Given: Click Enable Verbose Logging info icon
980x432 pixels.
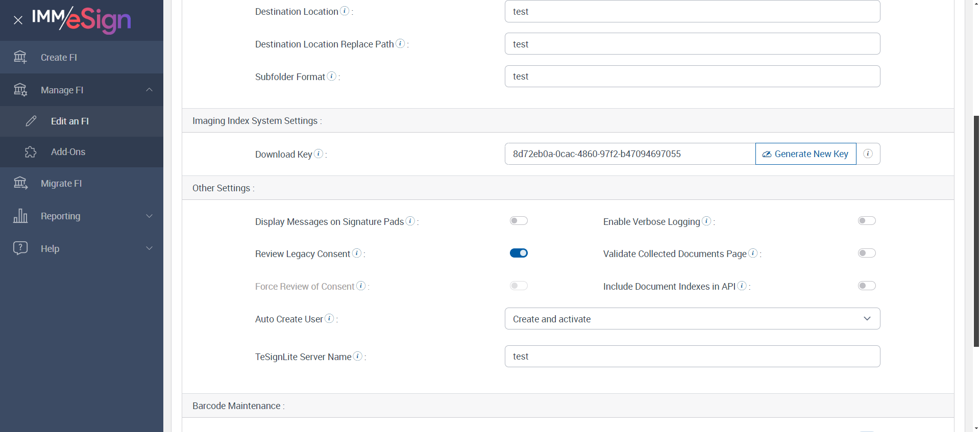Looking at the screenshot, I should (x=706, y=221).
